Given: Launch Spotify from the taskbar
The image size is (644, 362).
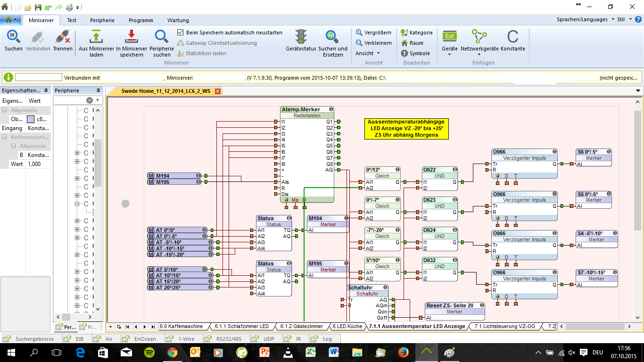Looking at the screenshot, I should 149,352.
